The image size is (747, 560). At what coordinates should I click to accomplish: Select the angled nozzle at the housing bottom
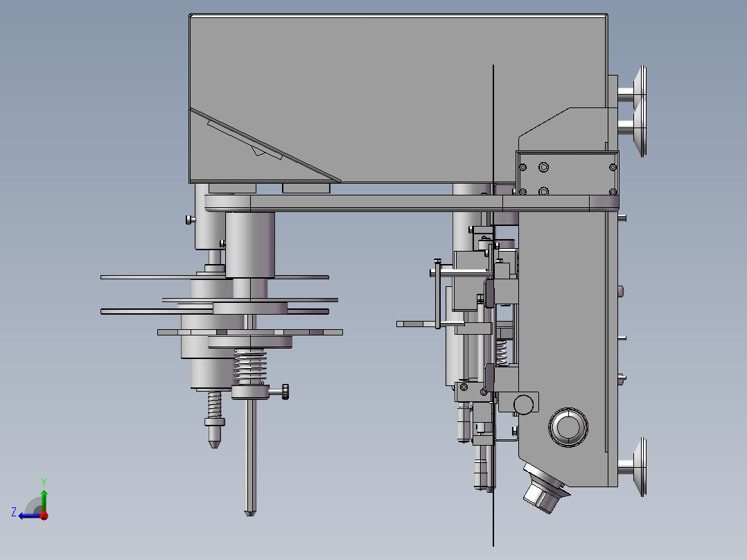point(545,489)
